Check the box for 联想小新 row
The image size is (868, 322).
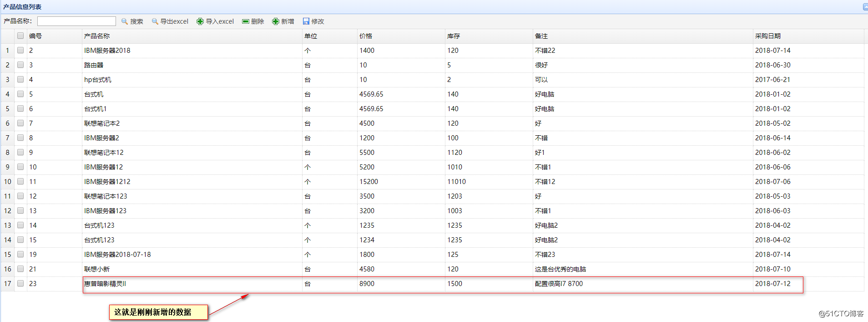pos(20,269)
